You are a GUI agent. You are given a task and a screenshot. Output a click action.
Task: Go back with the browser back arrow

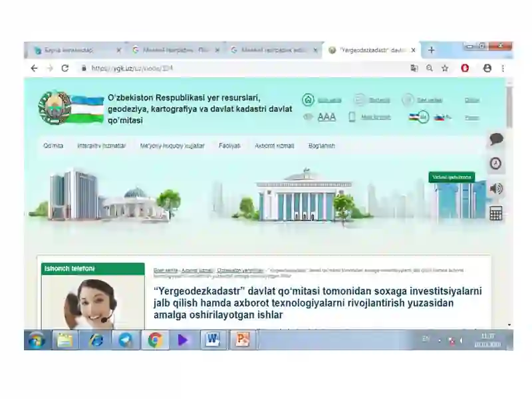click(x=35, y=68)
